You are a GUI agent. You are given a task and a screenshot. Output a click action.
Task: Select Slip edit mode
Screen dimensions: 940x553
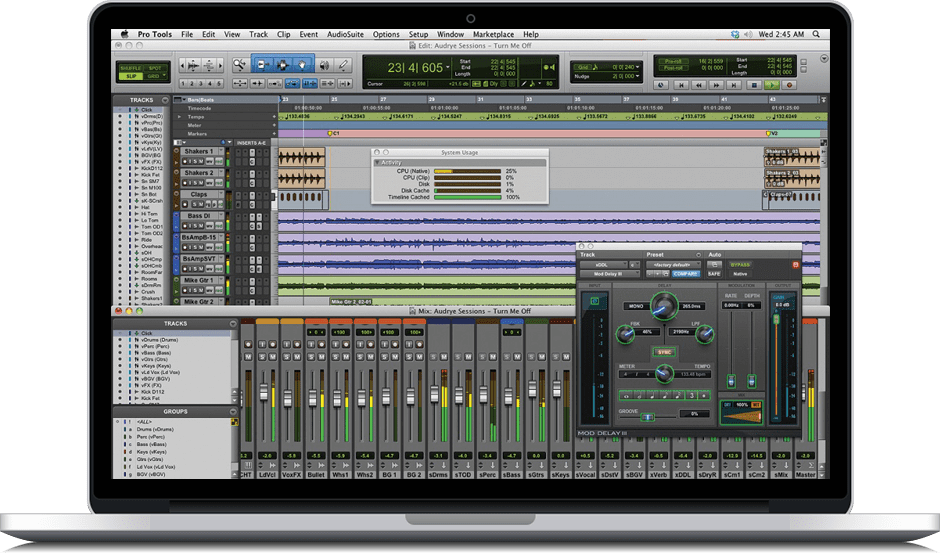130,76
